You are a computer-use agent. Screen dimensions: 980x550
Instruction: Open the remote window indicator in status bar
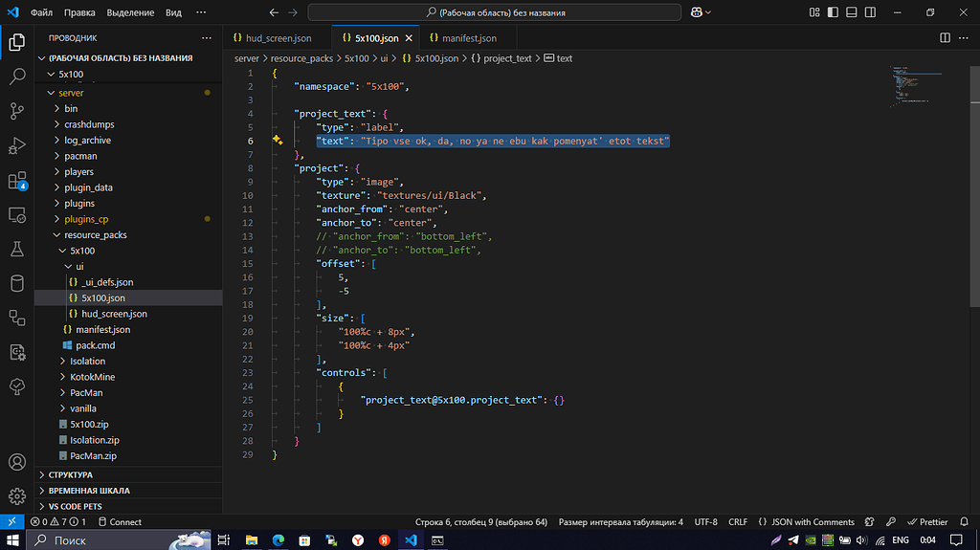(11, 522)
